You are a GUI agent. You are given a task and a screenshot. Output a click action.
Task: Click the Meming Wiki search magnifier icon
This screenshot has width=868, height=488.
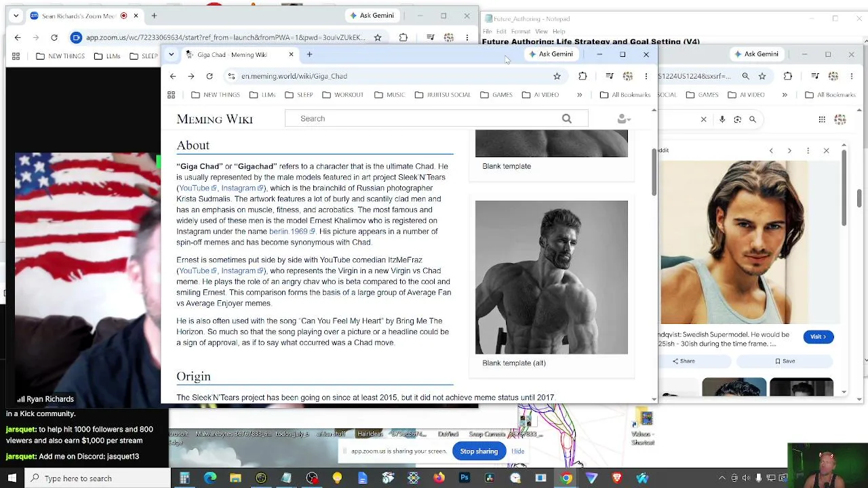[x=566, y=119]
